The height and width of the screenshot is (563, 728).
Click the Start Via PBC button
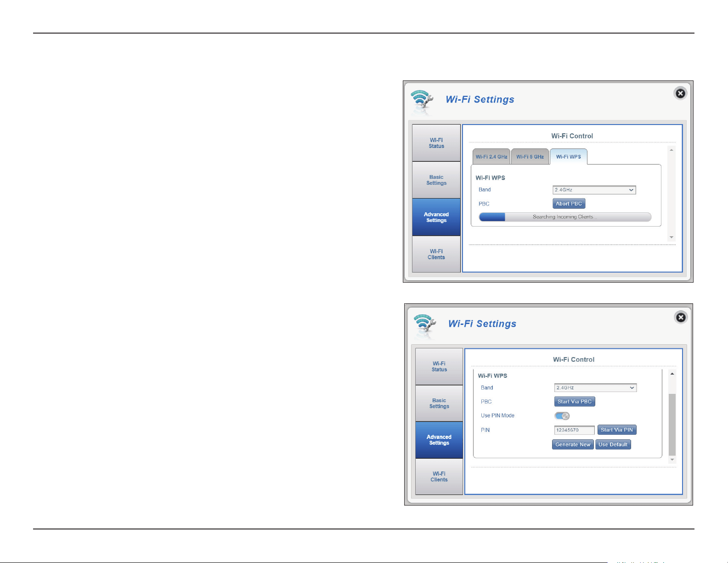575,402
